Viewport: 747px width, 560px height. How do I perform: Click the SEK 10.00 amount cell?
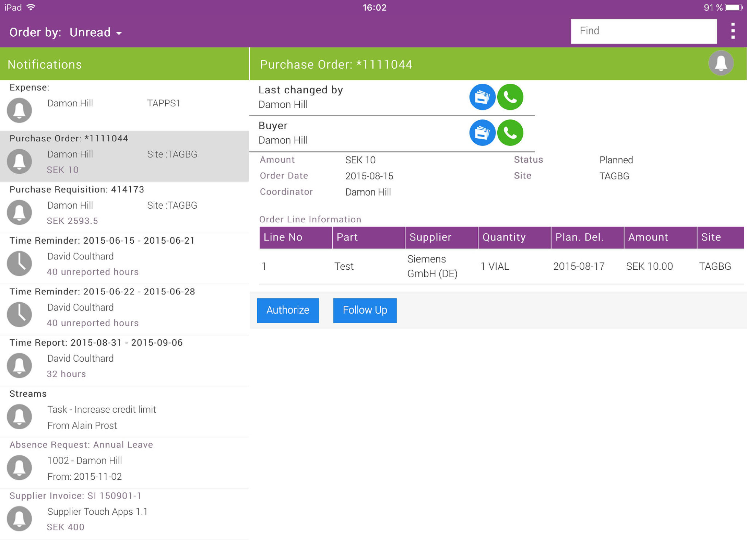point(649,267)
